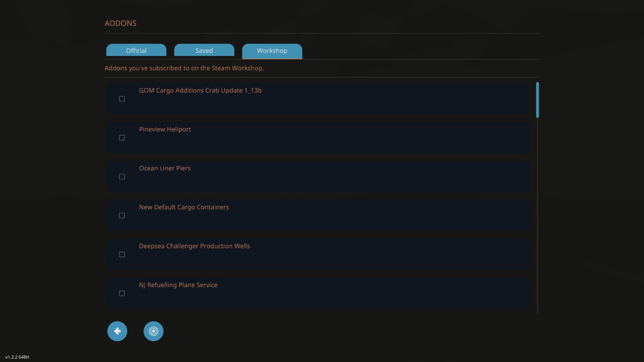This screenshot has width=644, height=362.
Task: Click the Ocean Liner Piers entry title
Action: pos(165,168)
